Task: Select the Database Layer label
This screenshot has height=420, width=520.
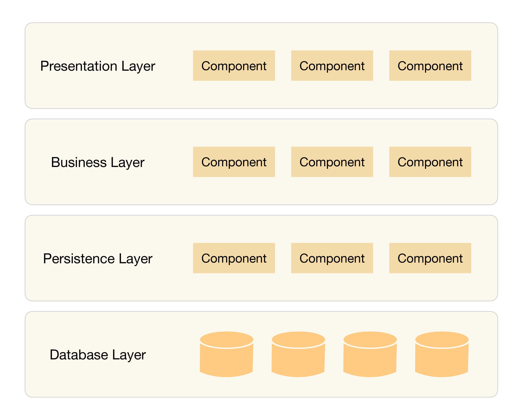Action: 97,355
